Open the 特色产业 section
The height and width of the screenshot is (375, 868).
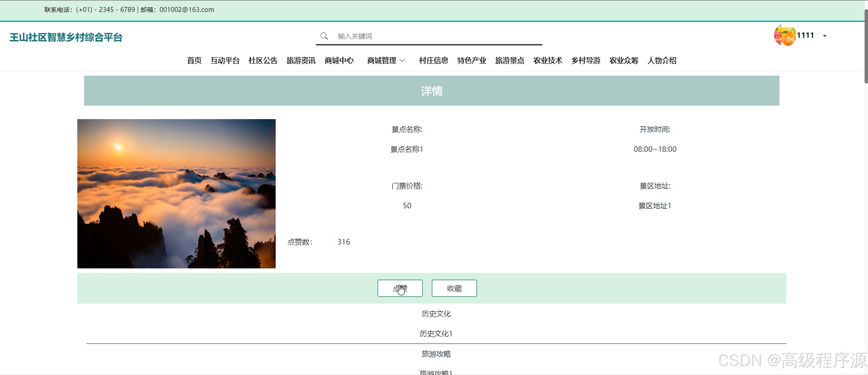pos(471,61)
